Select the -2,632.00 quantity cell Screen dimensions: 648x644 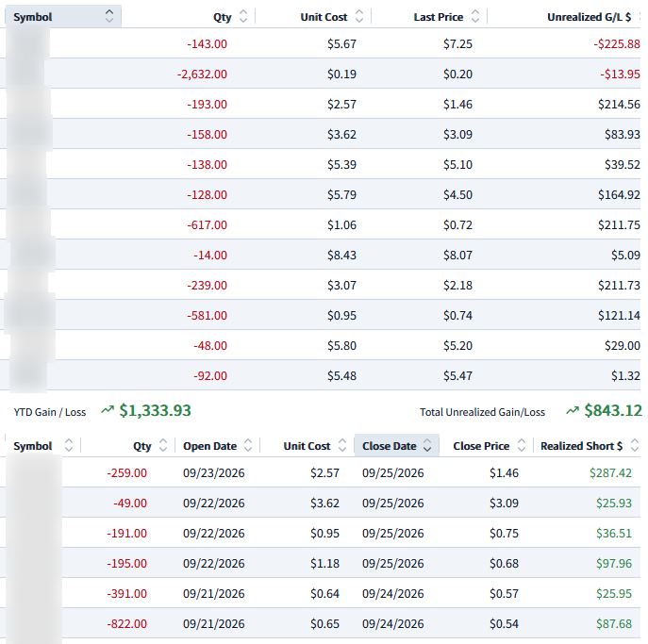[x=202, y=74]
